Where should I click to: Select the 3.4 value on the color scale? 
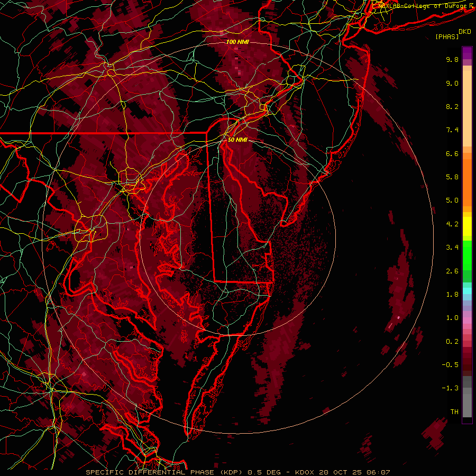pyautogui.click(x=452, y=248)
